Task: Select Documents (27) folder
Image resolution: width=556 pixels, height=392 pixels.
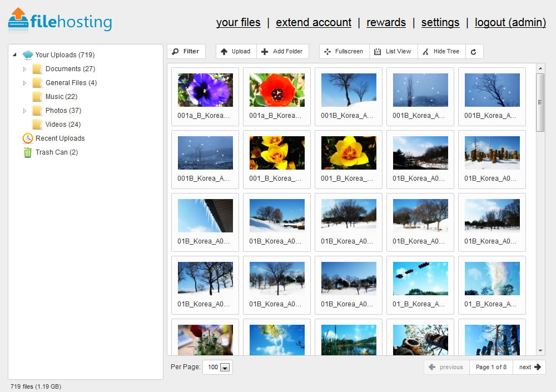Action: (x=70, y=69)
